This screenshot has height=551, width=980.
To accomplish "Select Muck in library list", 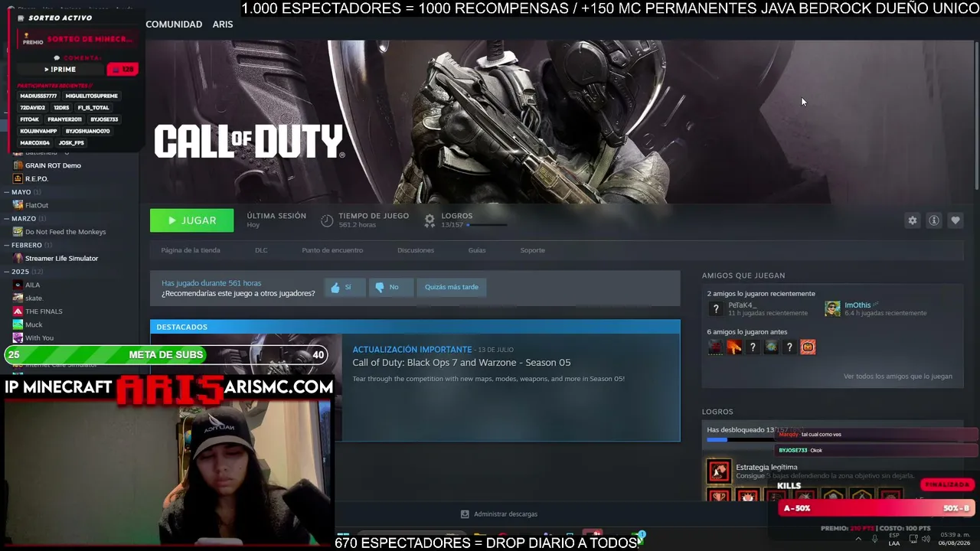I will click(x=34, y=324).
